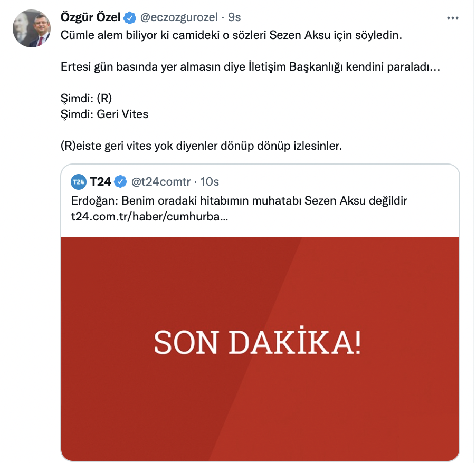This screenshot has width=476, height=463.
Task: Open Özgür Özel's profile photo
Action: (x=32, y=28)
